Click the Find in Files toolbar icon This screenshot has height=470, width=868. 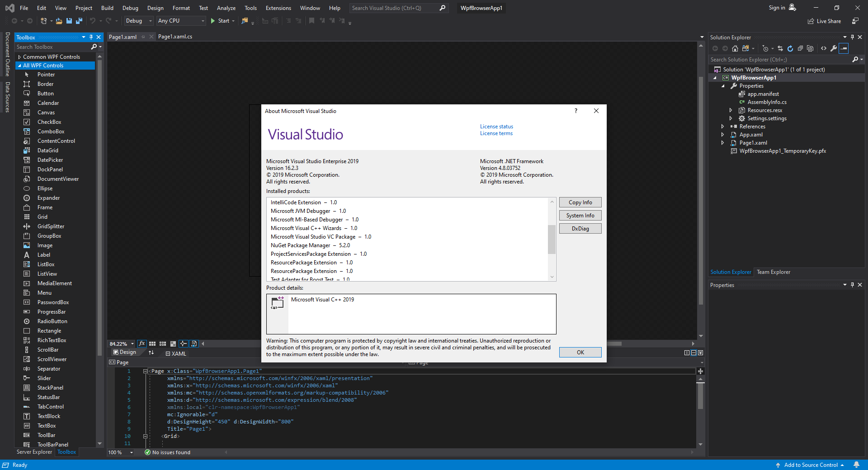[245, 21]
